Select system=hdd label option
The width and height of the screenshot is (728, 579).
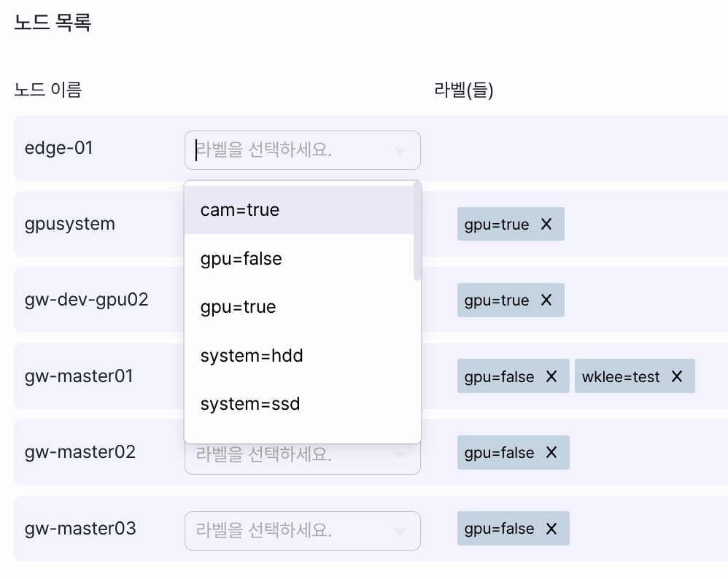click(x=299, y=356)
